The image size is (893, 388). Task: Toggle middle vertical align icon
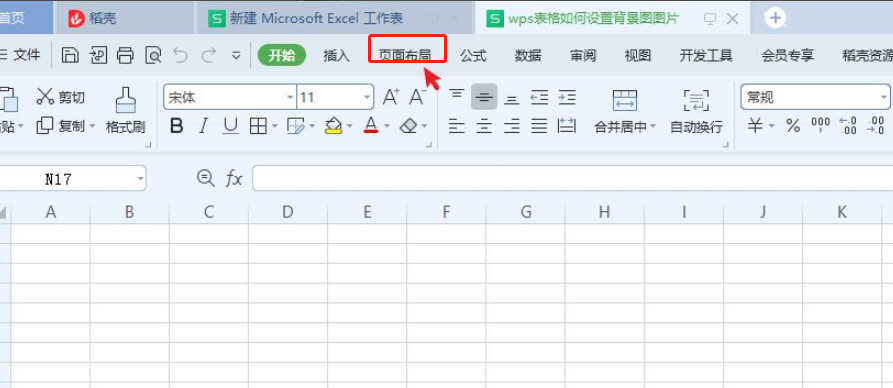[x=484, y=97]
